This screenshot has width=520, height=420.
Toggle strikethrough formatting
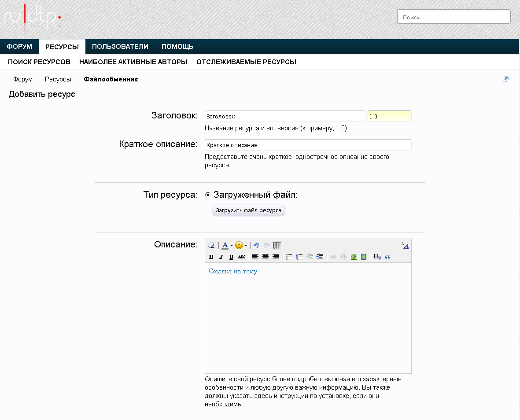pyautogui.click(x=242, y=257)
